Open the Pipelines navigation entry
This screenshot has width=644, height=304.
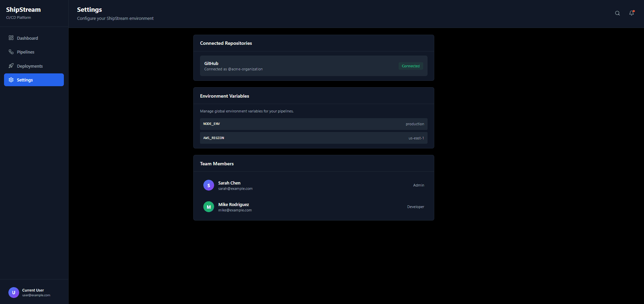pos(26,52)
